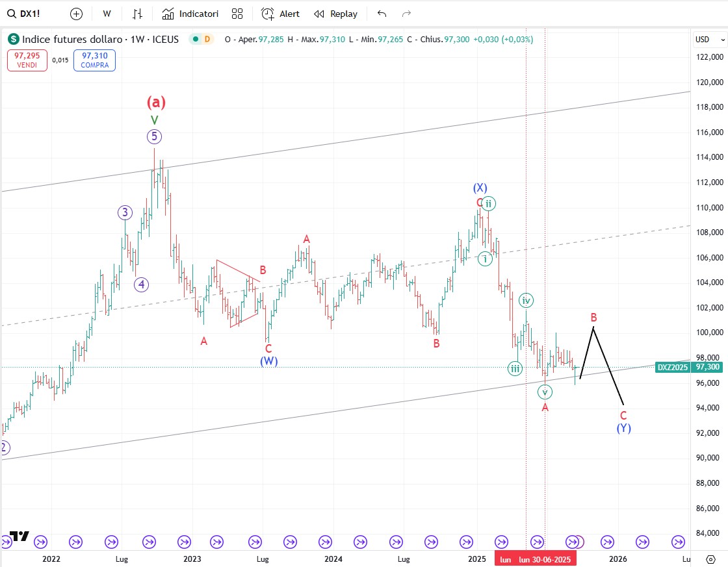This screenshot has height=567, width=728.
Task: Expand the USD currency dropdown
Action: (x=709, y=40)
